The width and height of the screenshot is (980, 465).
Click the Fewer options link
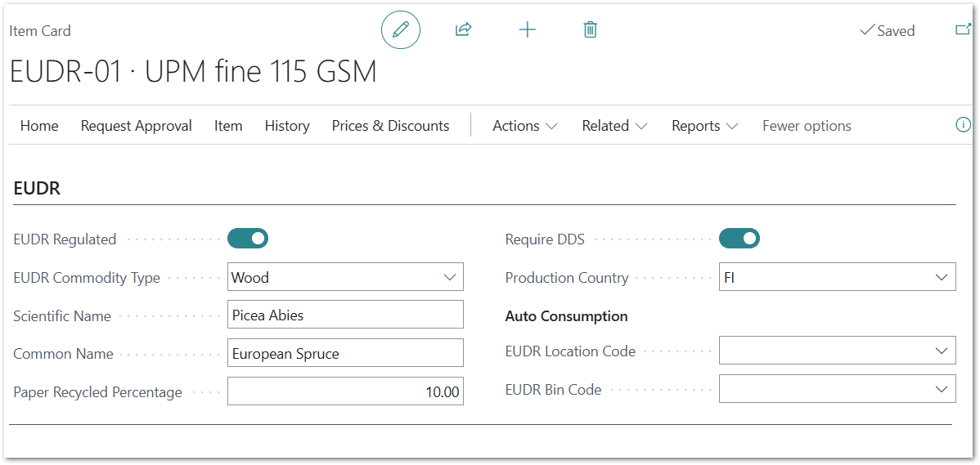pos(807,126)
